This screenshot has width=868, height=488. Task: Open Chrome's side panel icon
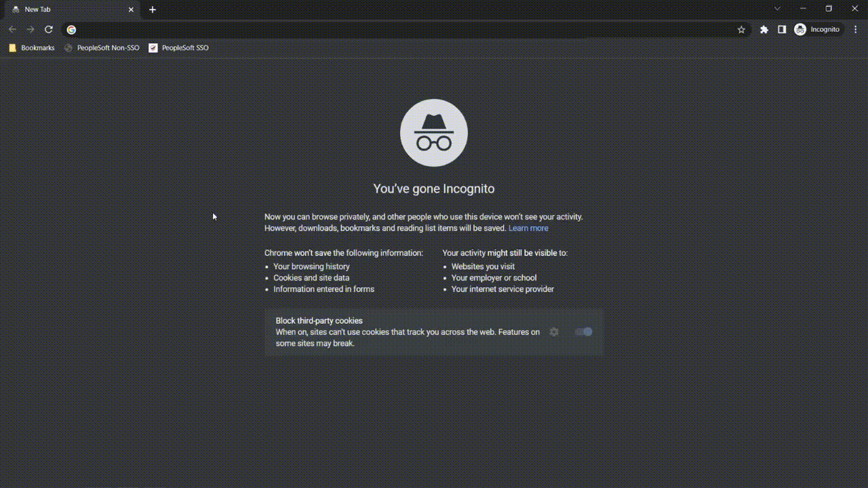pos(782,29)
